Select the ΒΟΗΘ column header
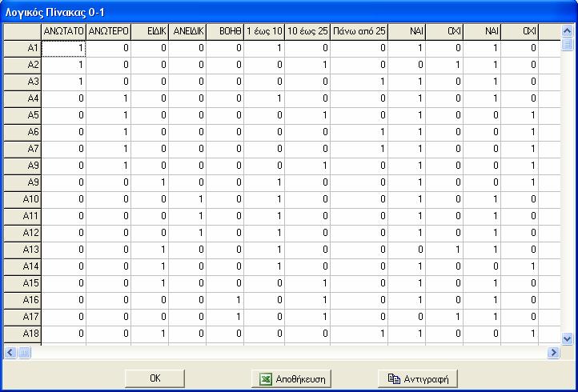 point(225,32)
